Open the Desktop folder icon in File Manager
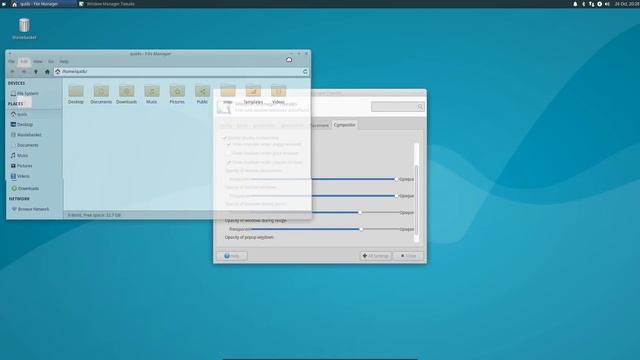Screen dimensions: 640x360 (76, 94)
